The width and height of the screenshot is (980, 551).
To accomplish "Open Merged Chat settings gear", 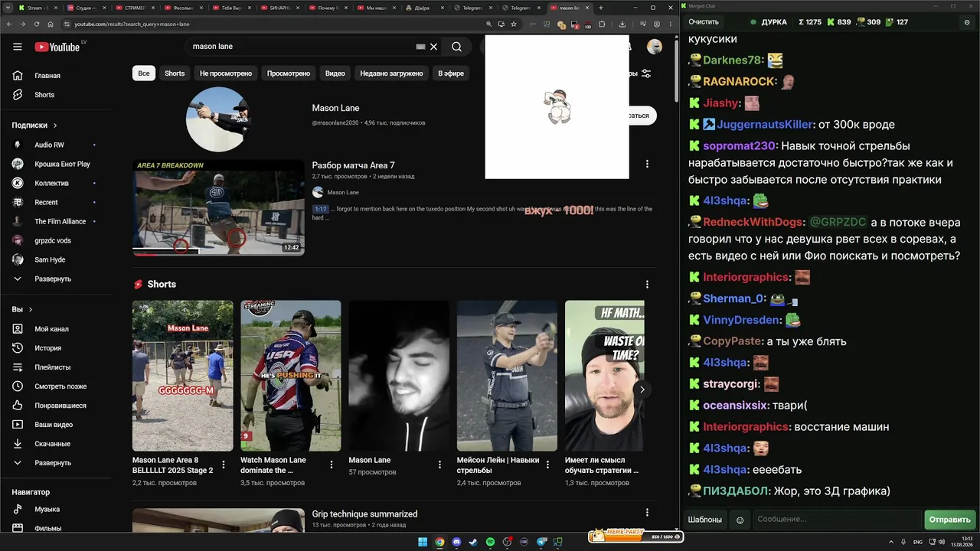I will point(966,22).
